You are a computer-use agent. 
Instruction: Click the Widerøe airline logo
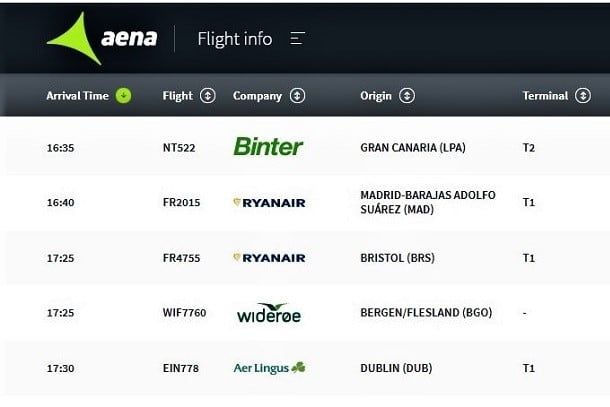[x=269, y=313]
